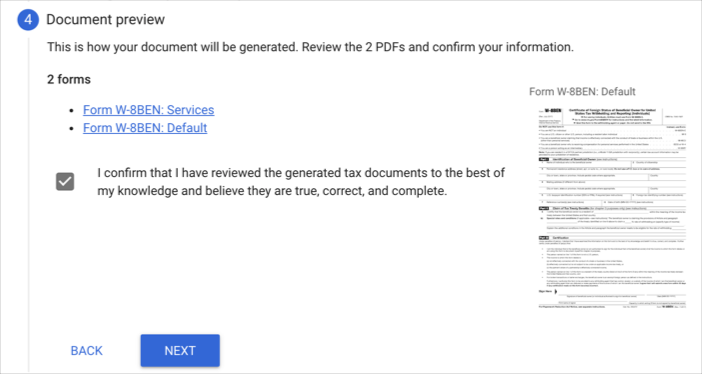
Task: Click the bullet beside Form W-8BEN: Default
Action: [72, 129]
